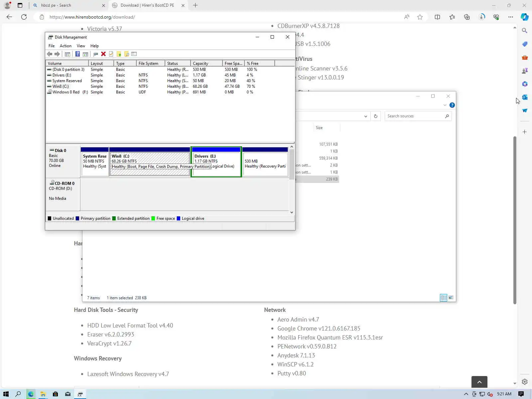Click the scroll-to-top button on the webpage

point(479,382)
